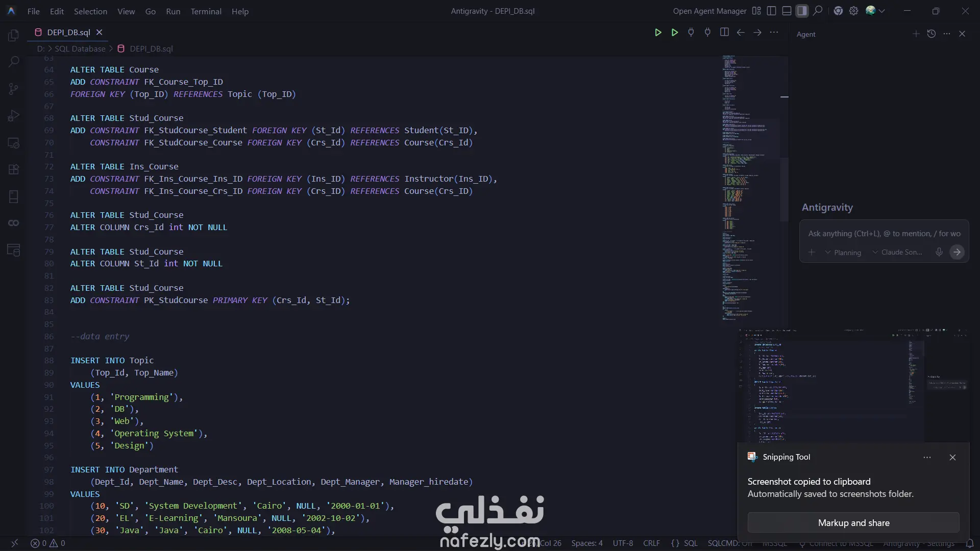Screen dimensions: 980x551
Task: Toggle the bottom panel layout button
Action: click(x=787, y=11)
